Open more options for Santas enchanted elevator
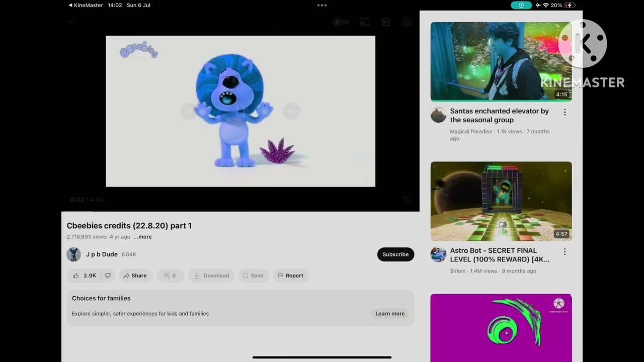This screenshot has height=362, width=644. pyautogui.click(x=565, y=112)
